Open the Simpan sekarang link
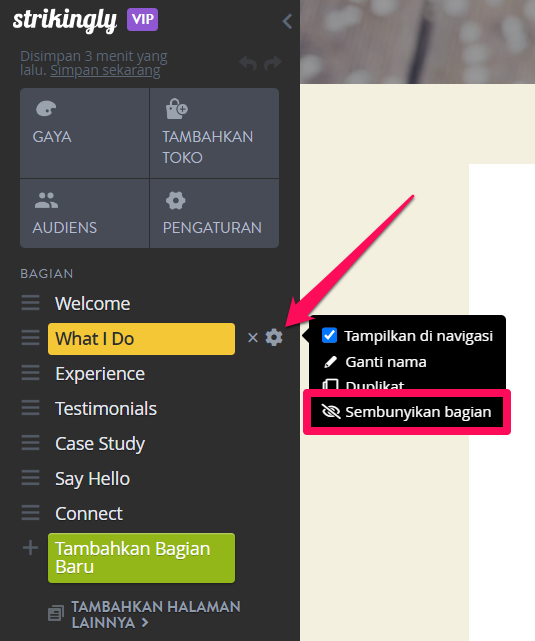 (105, 70)
